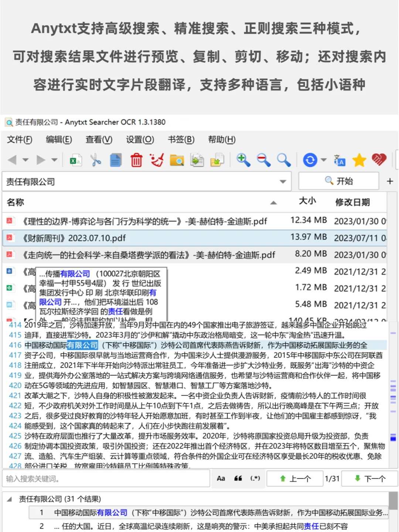The height and width of the screenshot is (532, 399).
Task: Click the star favorites icon
Action: tap(359, 160)
